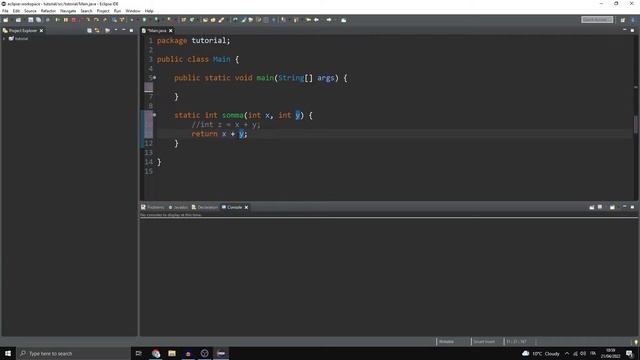Maximize the Project Explorer view

click(x=131, y=31)
